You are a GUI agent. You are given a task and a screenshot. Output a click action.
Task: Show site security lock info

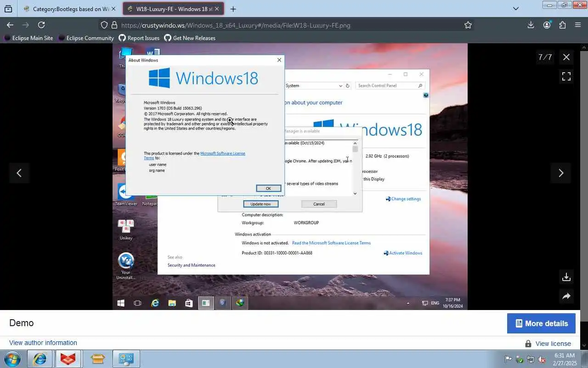[x=114, y=25]
